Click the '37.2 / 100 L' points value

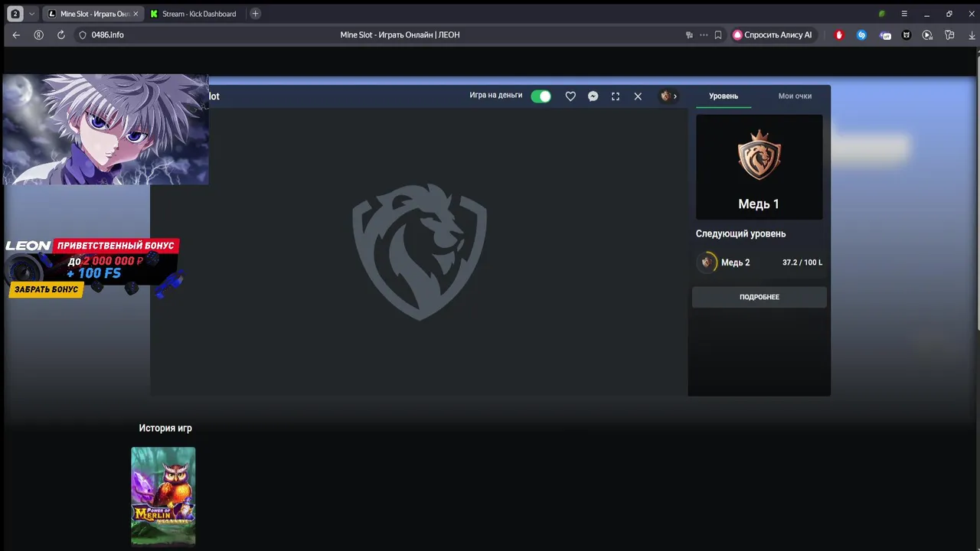point(802,262)
